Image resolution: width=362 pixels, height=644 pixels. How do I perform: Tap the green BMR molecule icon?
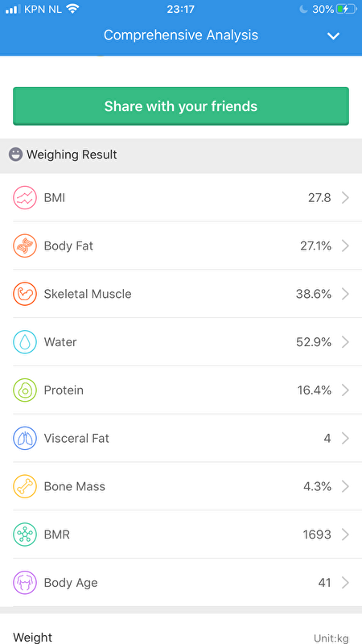point(25,535)
